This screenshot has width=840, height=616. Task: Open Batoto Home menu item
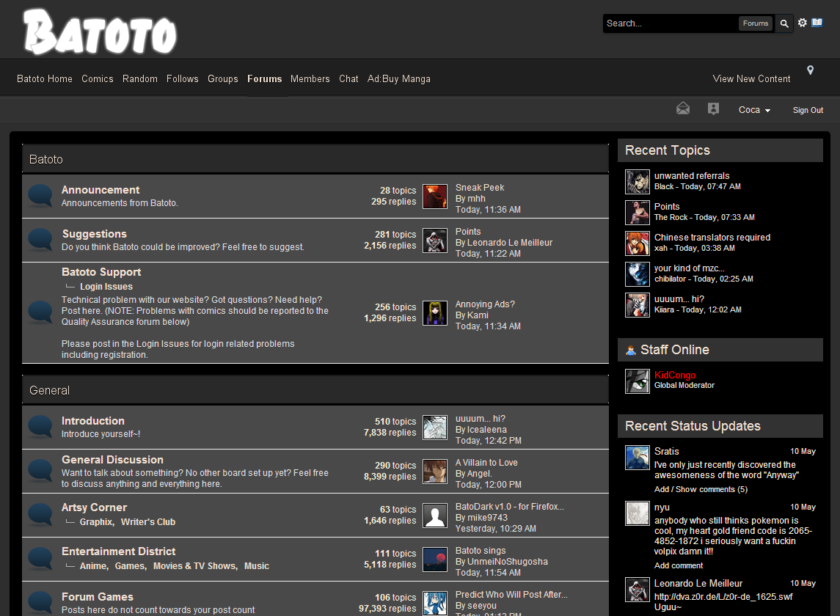[x=45, y=78]
